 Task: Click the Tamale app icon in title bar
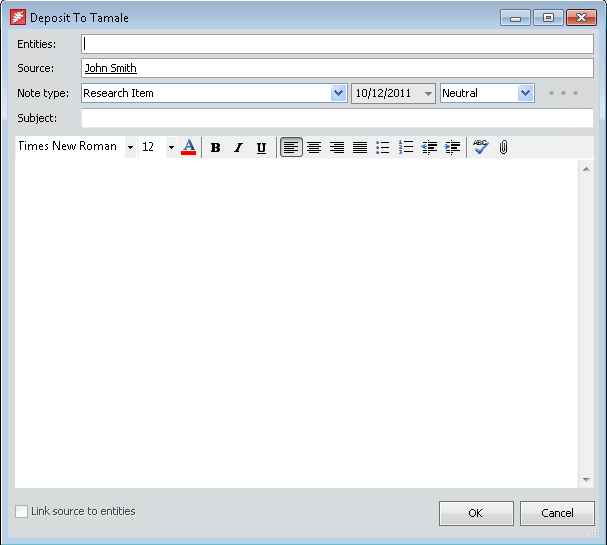pos(18,17)
